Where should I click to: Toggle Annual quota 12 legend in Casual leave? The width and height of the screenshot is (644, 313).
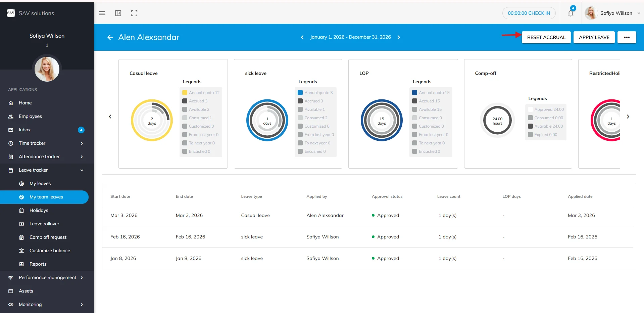(x=201, y=93)
